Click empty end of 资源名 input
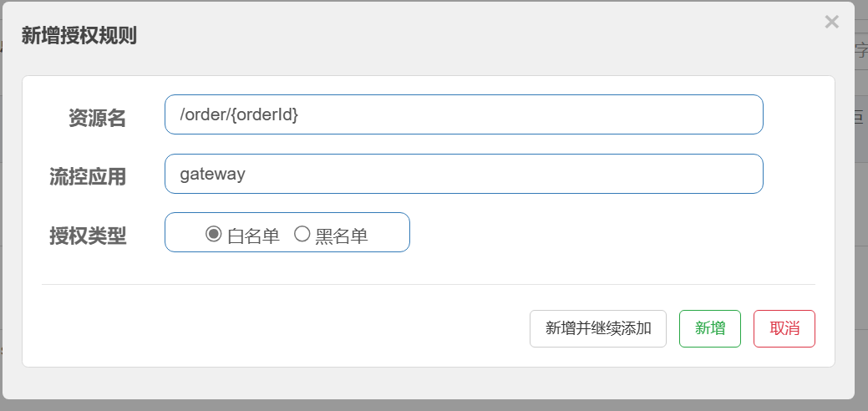Image resolution: width=868 pixels, height=411 pixels. [627, 114]
